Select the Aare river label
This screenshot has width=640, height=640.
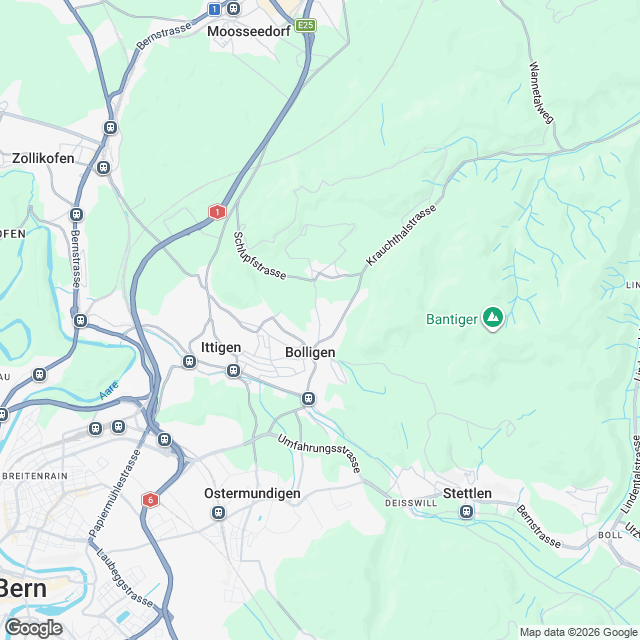click(x=109, y=390)
